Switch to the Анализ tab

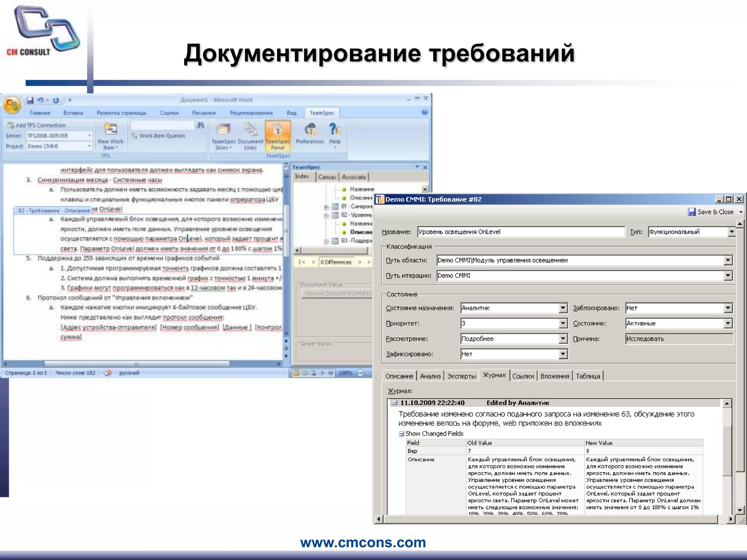(x=430, y=376)
